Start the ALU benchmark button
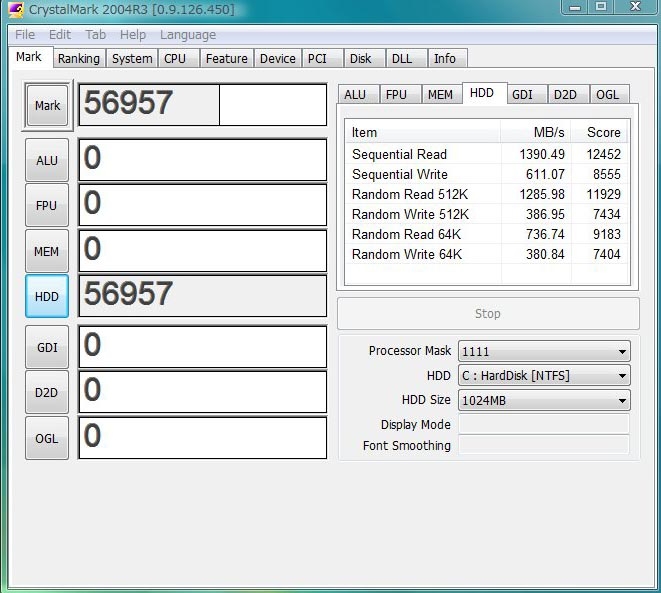Screen dimensions: 661x593 (47, 160)
